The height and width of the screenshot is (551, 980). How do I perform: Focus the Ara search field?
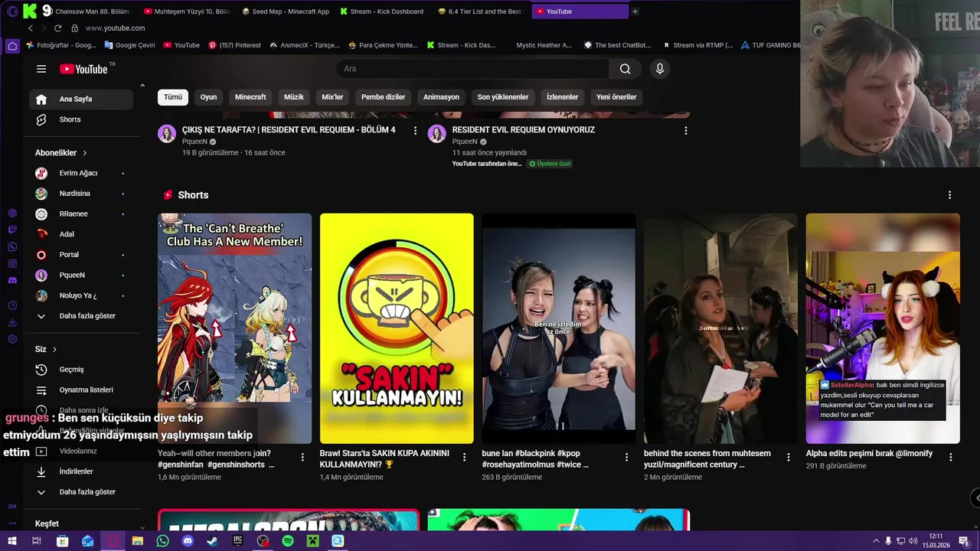tap(472, 69)
